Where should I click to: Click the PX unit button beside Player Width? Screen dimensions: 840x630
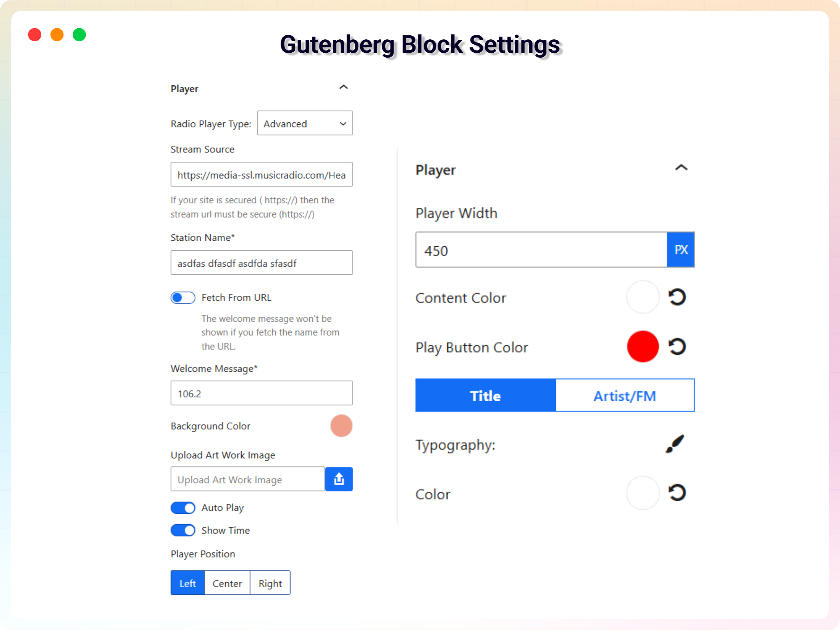click(681, 250)
